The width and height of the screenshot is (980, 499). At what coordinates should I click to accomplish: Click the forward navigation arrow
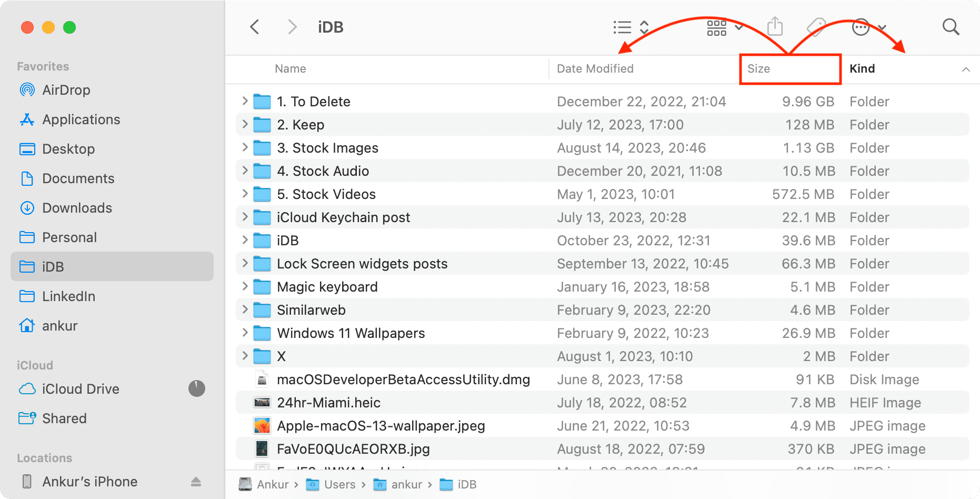292,26
